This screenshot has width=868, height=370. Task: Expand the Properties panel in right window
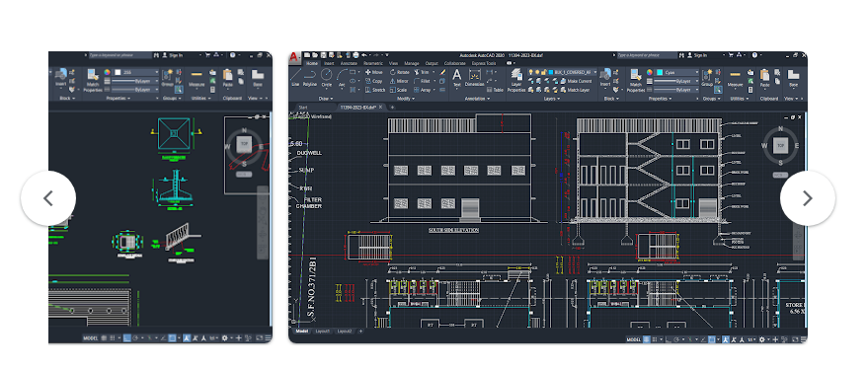[x=660, y=99]
